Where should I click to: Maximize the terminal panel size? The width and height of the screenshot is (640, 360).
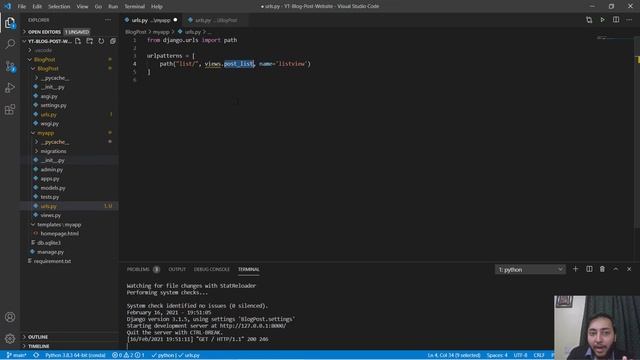click(616, 269)
